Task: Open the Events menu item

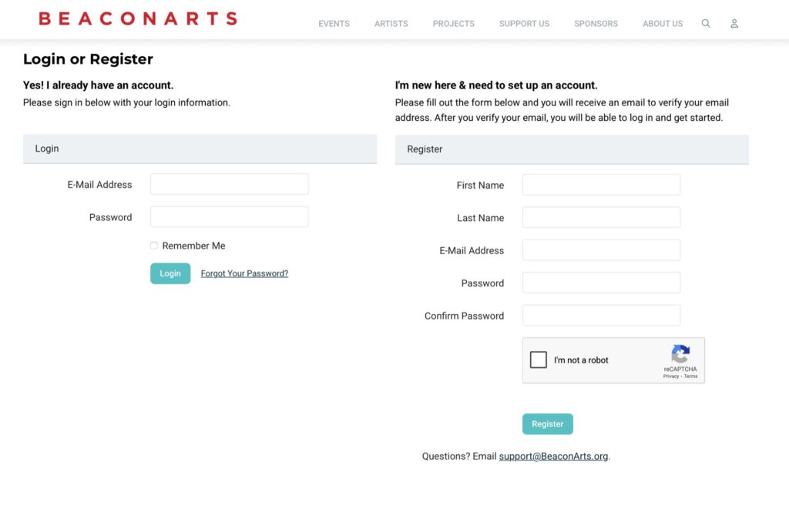Action: pos(334,24)
